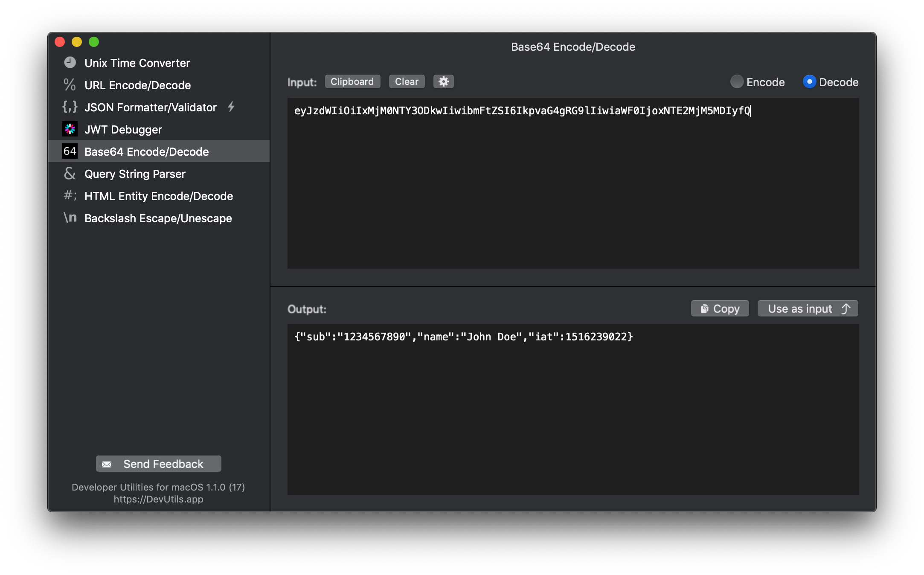This screenshot has width=924, height=575.
Task: Open Query String Parser tool
Action: (x=159, y=174)
